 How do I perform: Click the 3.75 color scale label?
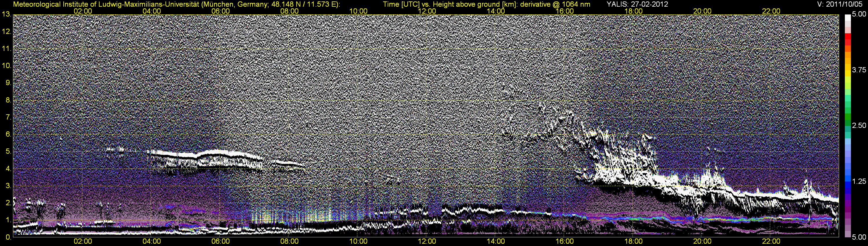859,70
